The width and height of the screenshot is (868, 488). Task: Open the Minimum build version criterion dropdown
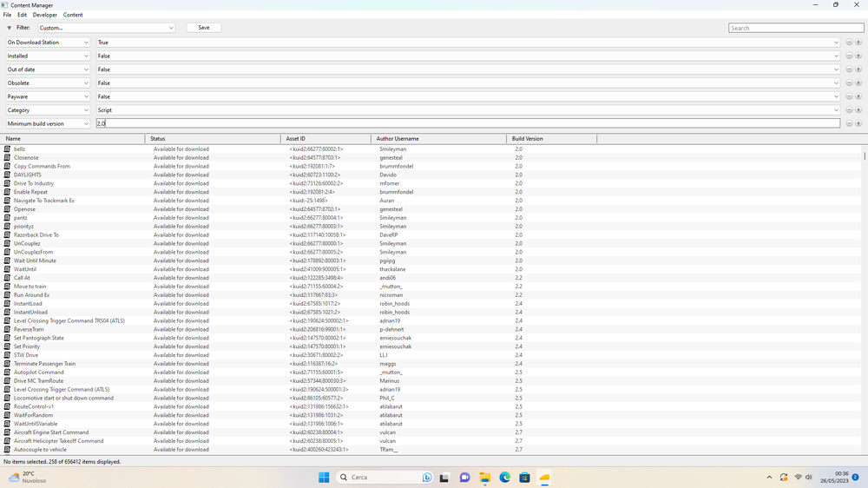(x=48, y=123)
